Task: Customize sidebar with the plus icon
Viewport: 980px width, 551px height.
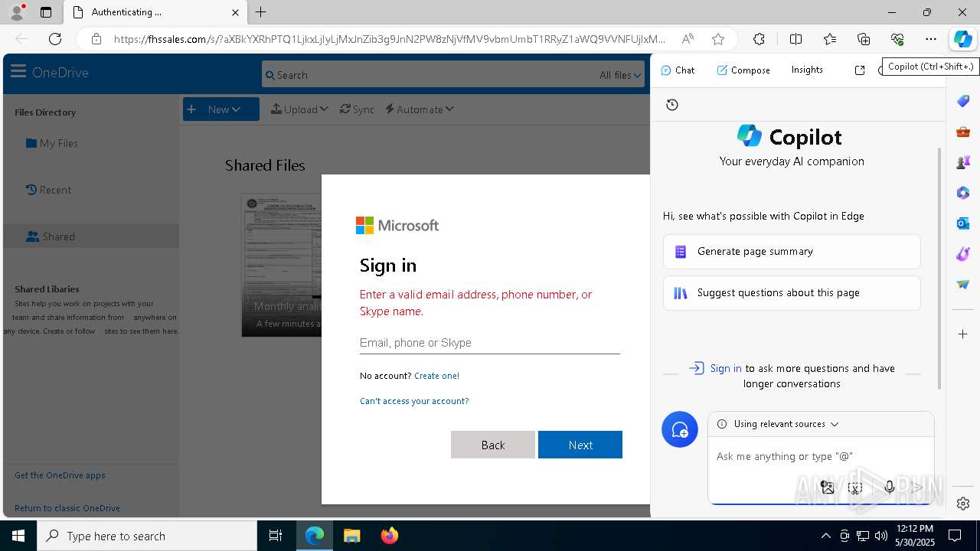Action: coord(963,334)
